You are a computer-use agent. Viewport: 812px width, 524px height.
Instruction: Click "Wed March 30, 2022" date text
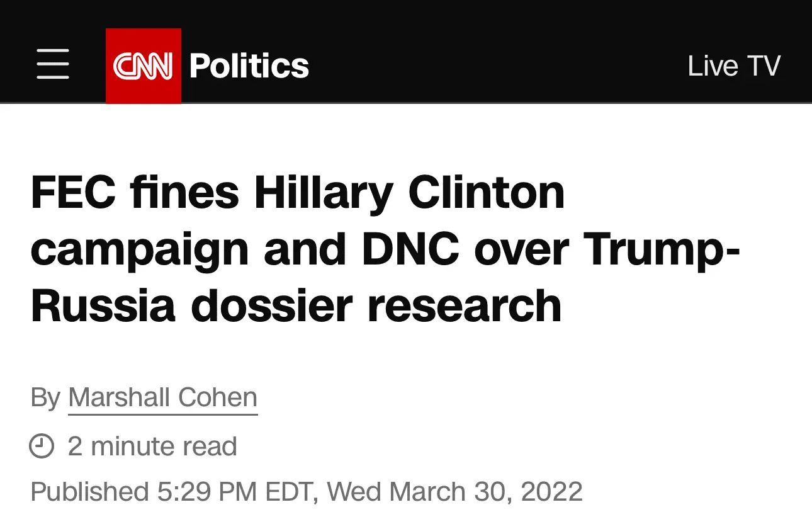click(x=454, y=491)
